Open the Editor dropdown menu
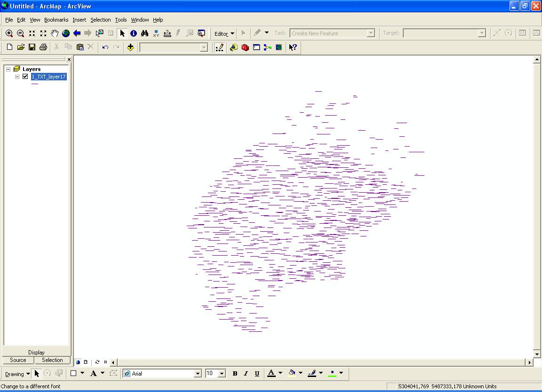Viewport: 542px width, 392px height. point(224,33)
